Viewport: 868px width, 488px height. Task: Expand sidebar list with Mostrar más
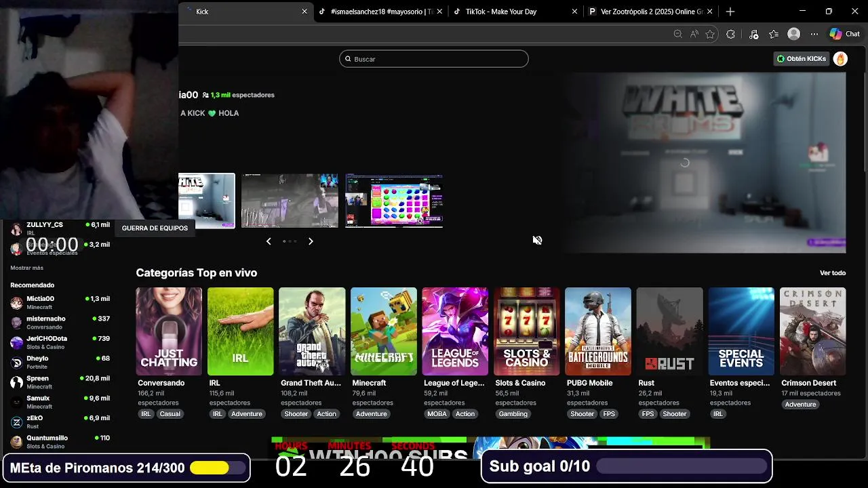[26, 268]
